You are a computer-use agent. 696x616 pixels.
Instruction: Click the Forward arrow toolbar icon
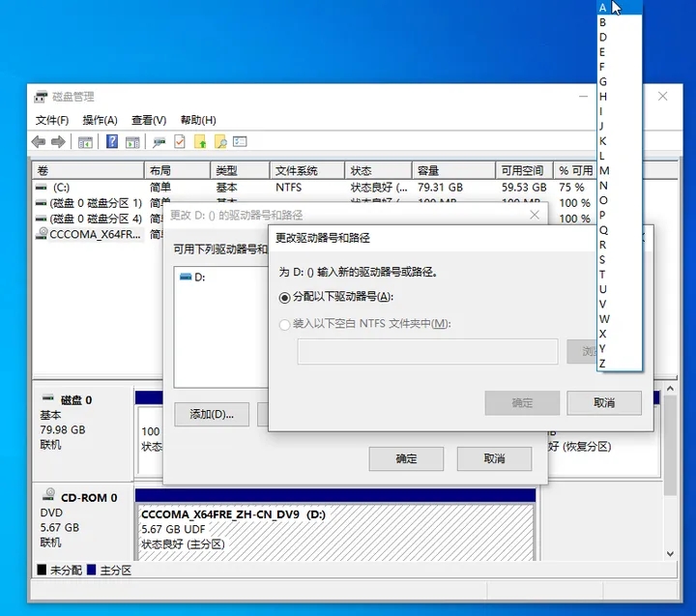58,142
